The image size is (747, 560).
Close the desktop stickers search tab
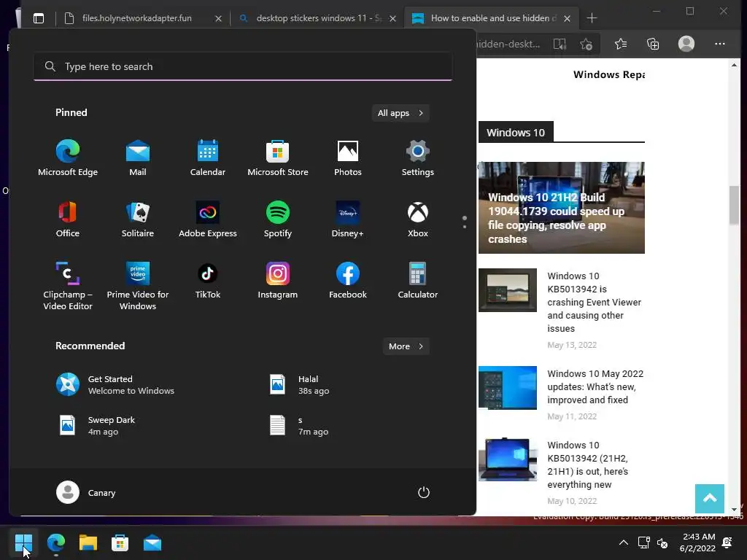[392, 18]
